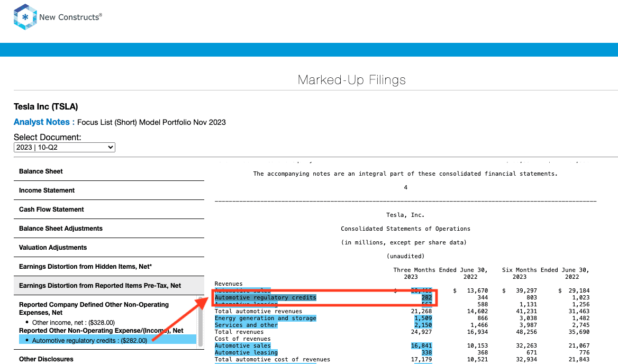Click Focus List (Short) Model Portfolio Nov 2023 note
Screen dimensions: 618x364
(x=151, y=122)
